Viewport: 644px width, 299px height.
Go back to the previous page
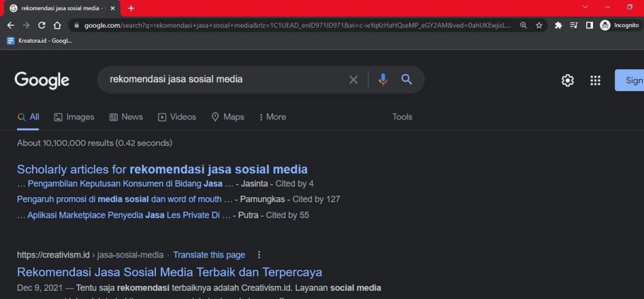pyautogui.click(x=11, y=25)
